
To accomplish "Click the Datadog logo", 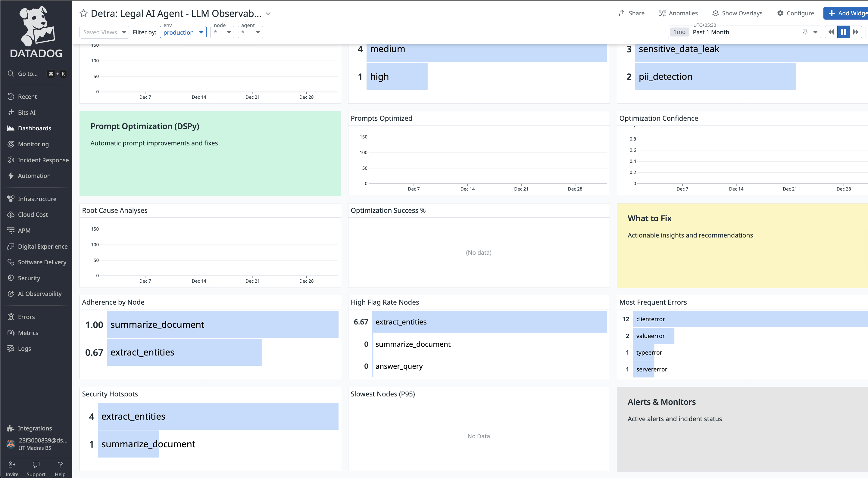I will coord(36,32).
